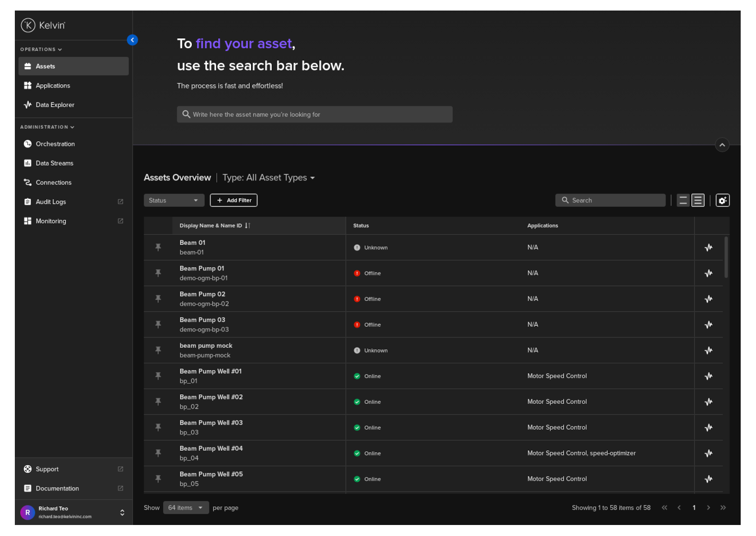Go to next page arrow
756x536 pixels.
point(708,508)
